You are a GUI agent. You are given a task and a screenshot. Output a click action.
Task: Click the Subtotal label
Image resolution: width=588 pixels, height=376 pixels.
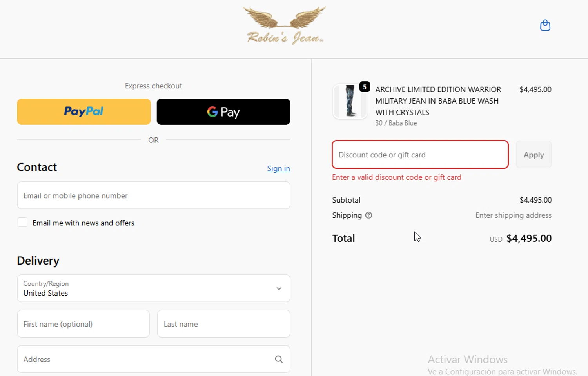346,200
